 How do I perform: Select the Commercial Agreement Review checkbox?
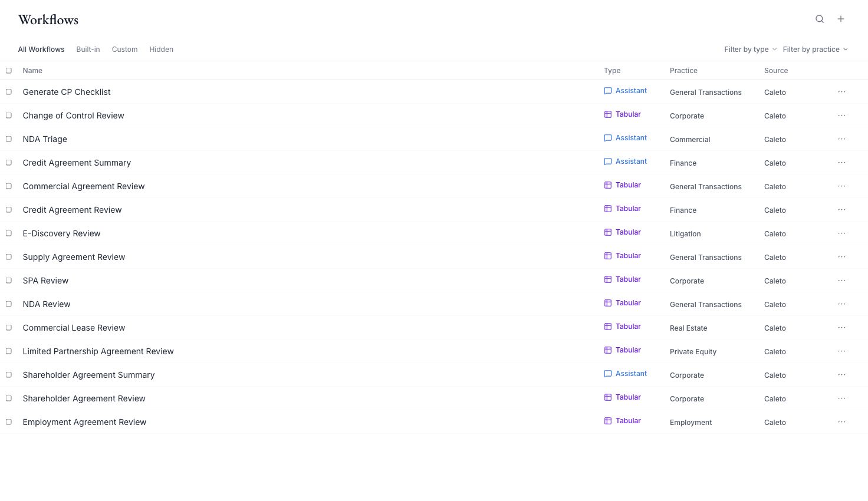[x=9, y=186]
